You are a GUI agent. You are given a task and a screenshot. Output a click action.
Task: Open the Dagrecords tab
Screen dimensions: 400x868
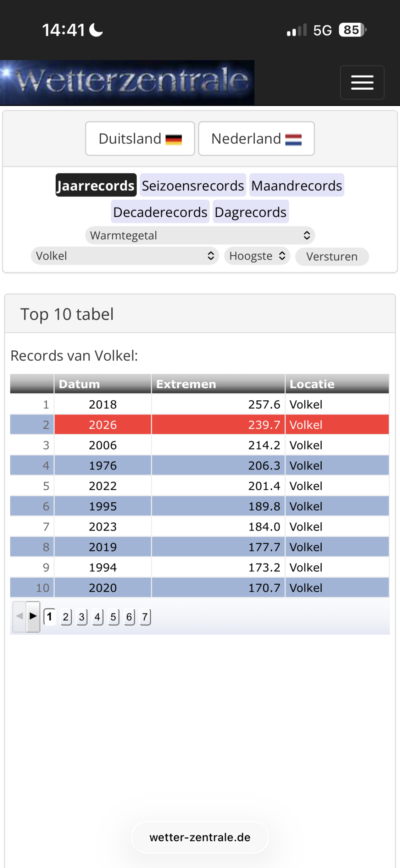point(251,212)
